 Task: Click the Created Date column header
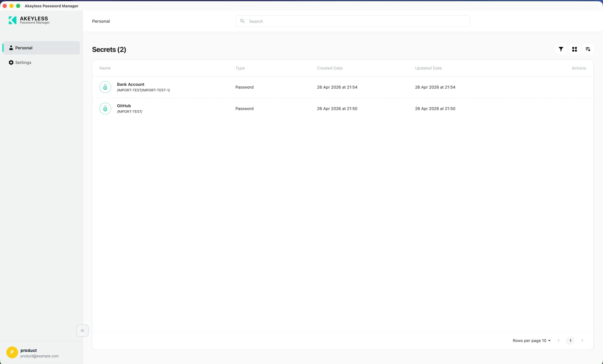(330, 68)
